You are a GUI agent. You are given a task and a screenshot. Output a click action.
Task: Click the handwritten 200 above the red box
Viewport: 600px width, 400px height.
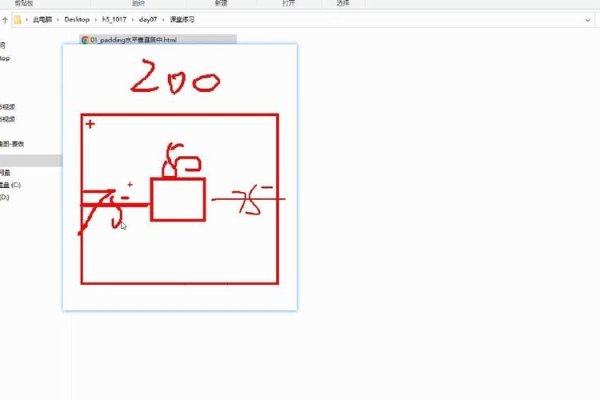click(175, 78)
